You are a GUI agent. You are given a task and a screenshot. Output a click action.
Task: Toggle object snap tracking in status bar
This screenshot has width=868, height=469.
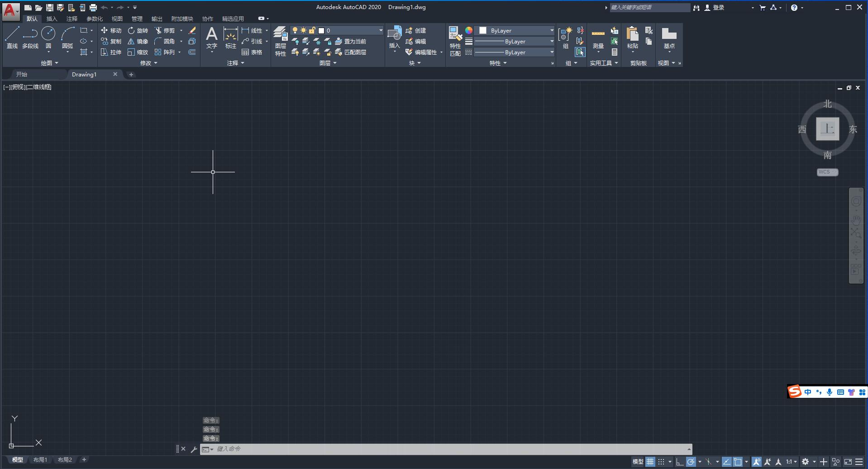(x=727, y=462)
